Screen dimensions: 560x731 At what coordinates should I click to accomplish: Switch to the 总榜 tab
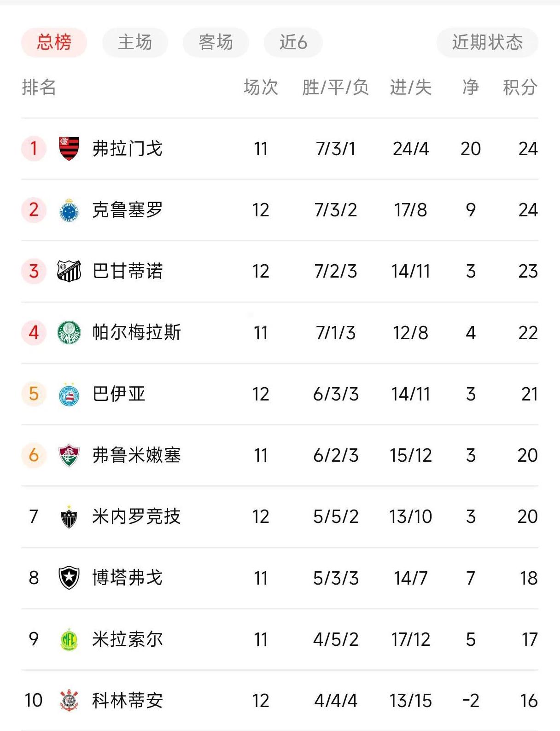54,42
